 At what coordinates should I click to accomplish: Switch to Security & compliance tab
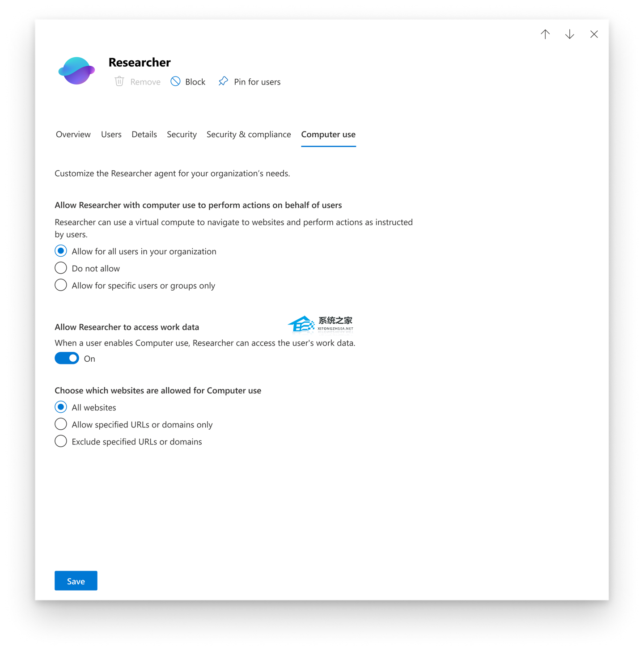click(249, 135)
